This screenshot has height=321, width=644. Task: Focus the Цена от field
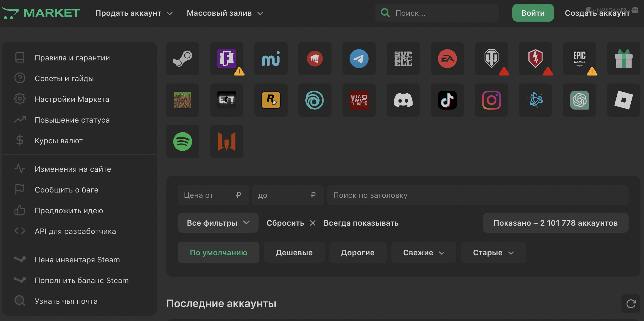(x=213, y=195)
